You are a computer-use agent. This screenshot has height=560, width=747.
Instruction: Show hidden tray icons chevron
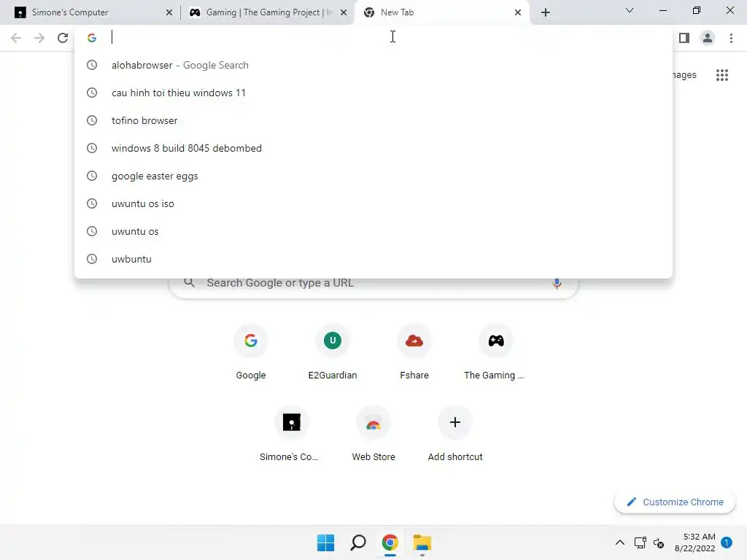tap(620, 542)
